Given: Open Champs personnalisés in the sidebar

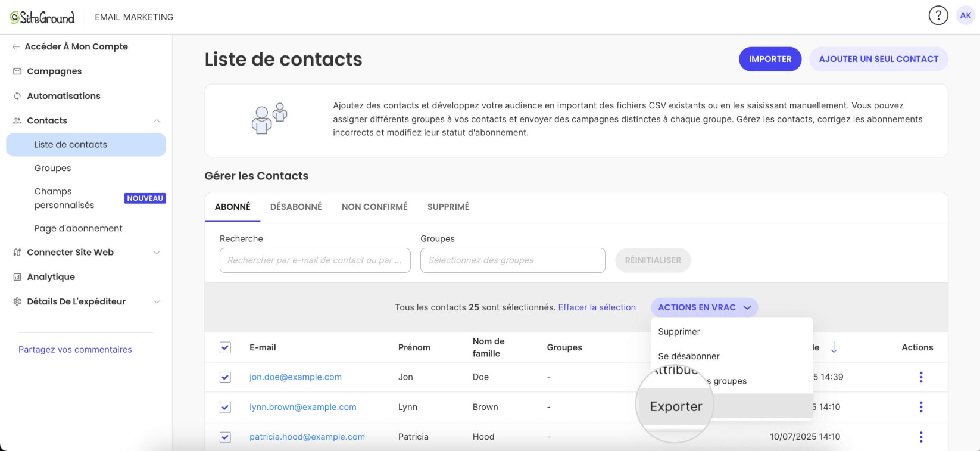Looking at the screenshot, I should click(x=64, y=198).
